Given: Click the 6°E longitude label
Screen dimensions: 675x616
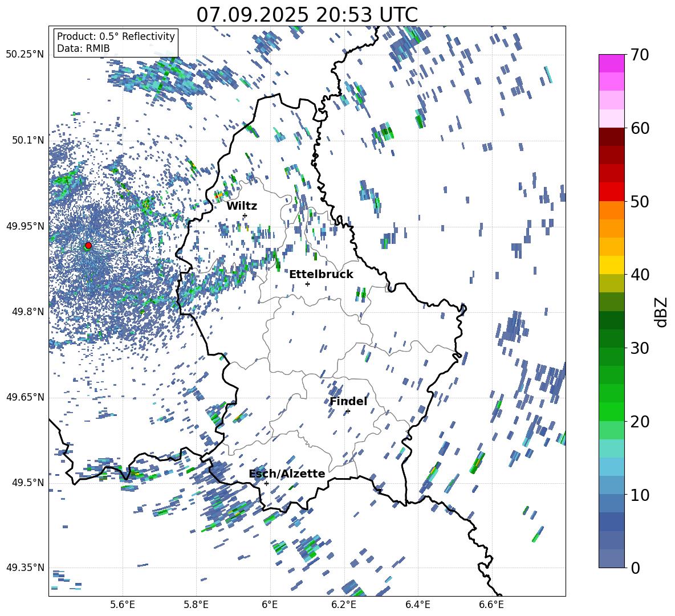Looking at the screenshot, I should (x=270, y=605).
